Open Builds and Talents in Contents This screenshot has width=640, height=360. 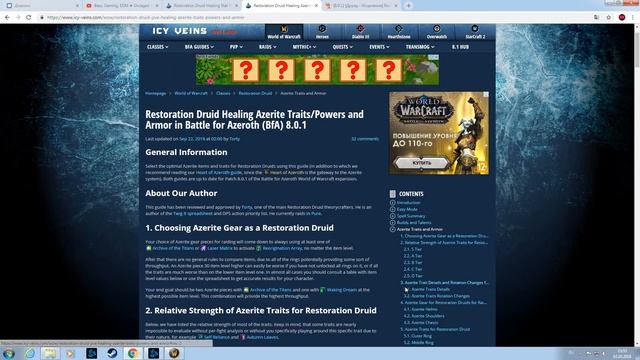click(414, 222)
